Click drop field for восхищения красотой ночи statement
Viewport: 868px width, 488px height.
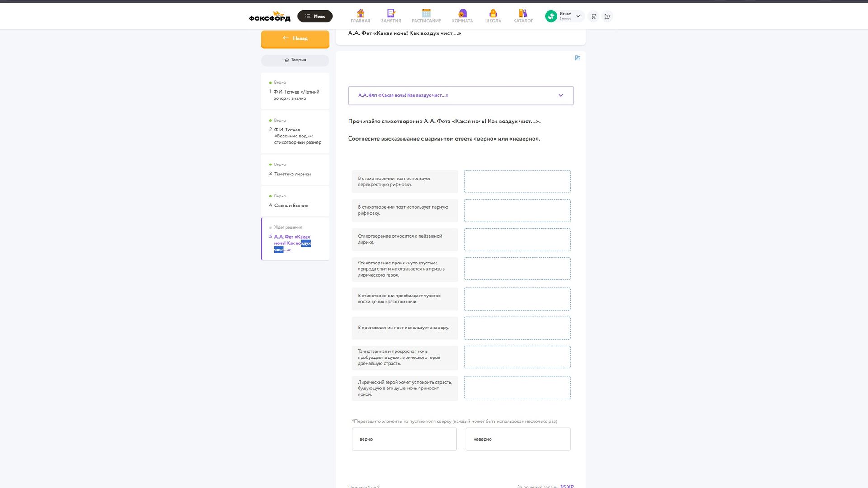(517, 299)
